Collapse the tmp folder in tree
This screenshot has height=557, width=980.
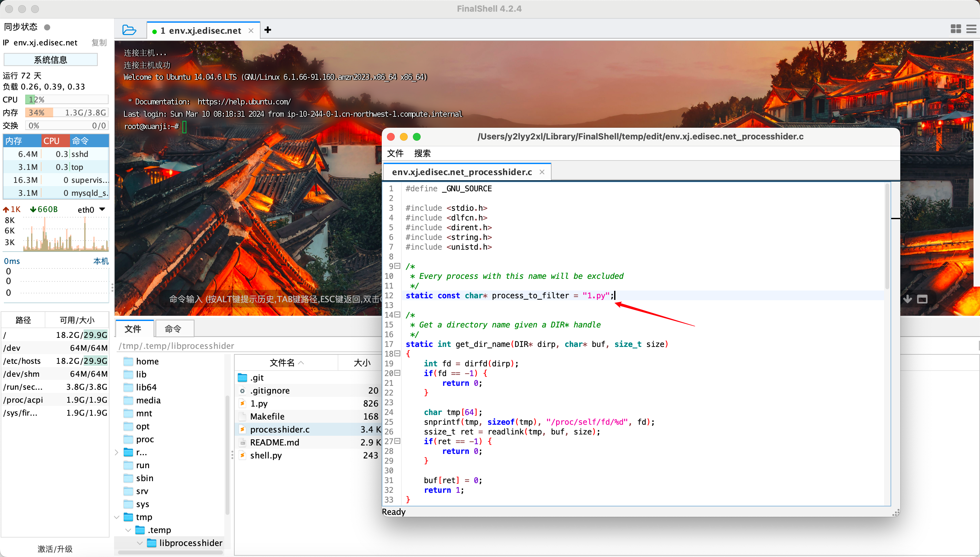tap(117, 517)
